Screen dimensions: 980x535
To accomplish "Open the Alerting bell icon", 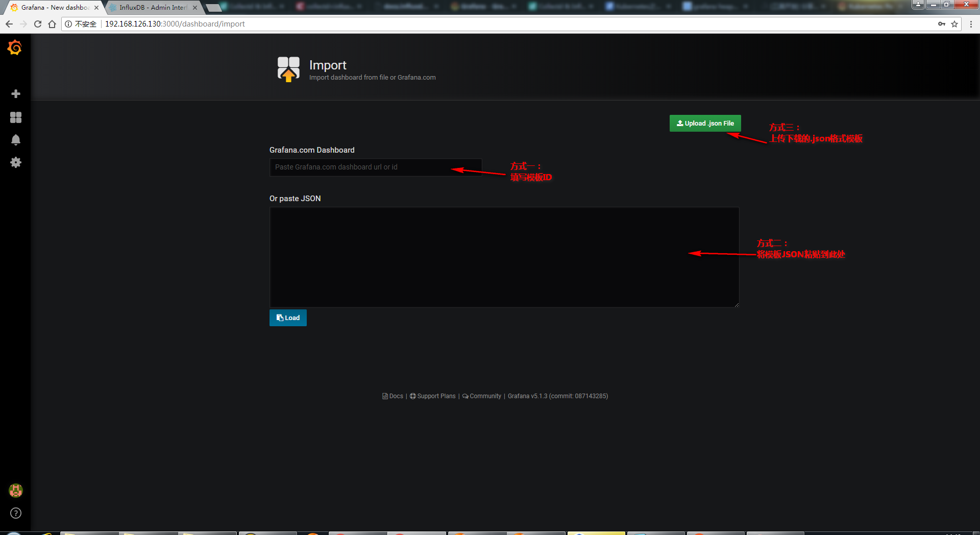I will coord(16,140).
